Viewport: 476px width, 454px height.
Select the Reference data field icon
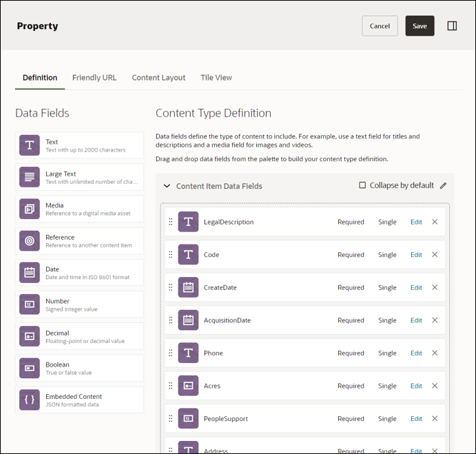pyautogui.click(x=30, y=241)
